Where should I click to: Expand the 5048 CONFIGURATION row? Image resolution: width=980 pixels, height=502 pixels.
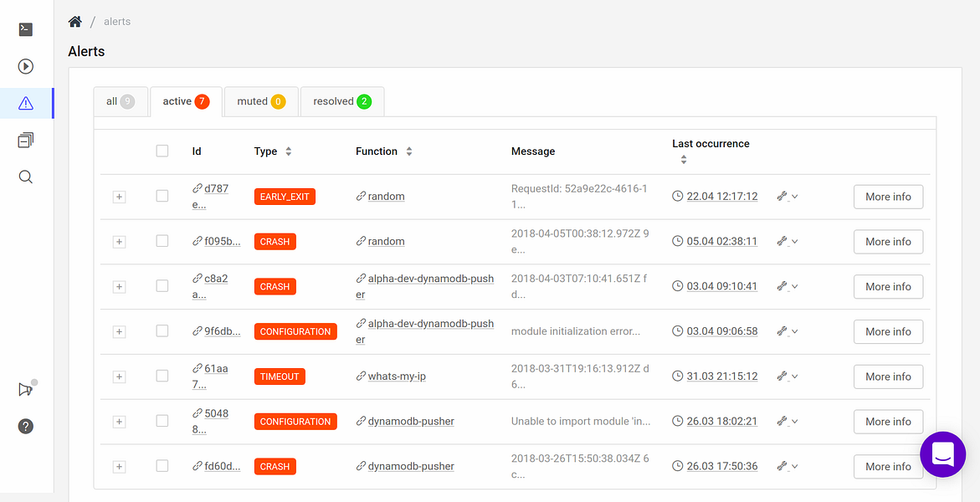click(x=120, y=422)
